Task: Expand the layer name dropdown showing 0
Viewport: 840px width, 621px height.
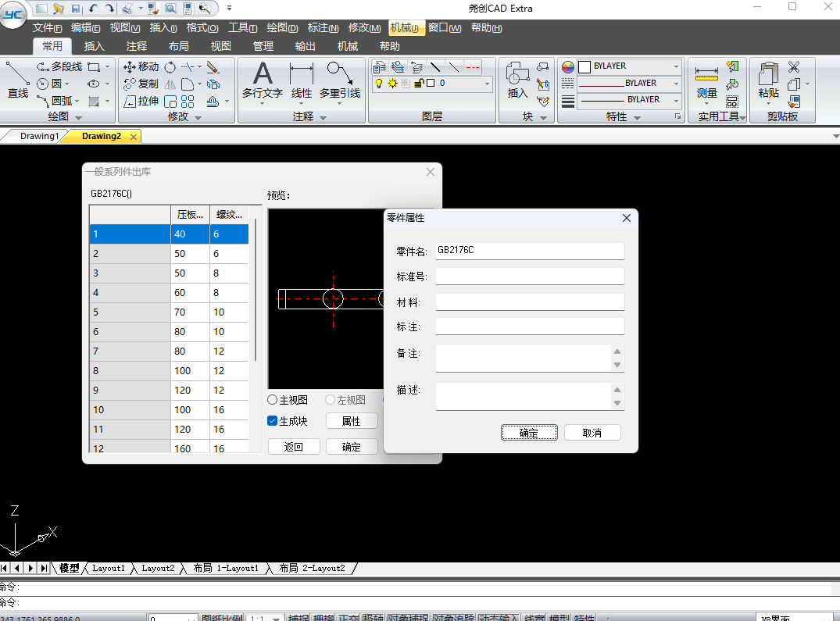Action: 488,84
